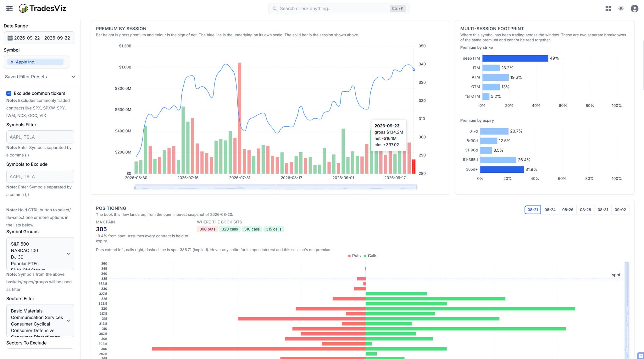Switch to the 09-02 expiry tab
Screen dimensions: 644x359
(620, 210)
